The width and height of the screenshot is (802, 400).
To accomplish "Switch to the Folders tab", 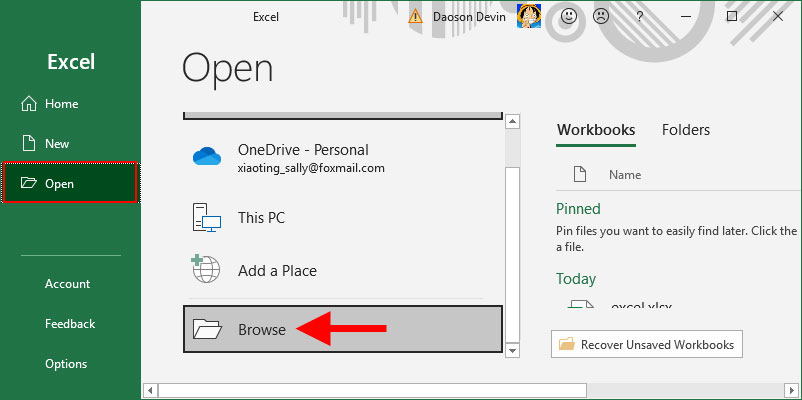I will (x=686, y=130).
